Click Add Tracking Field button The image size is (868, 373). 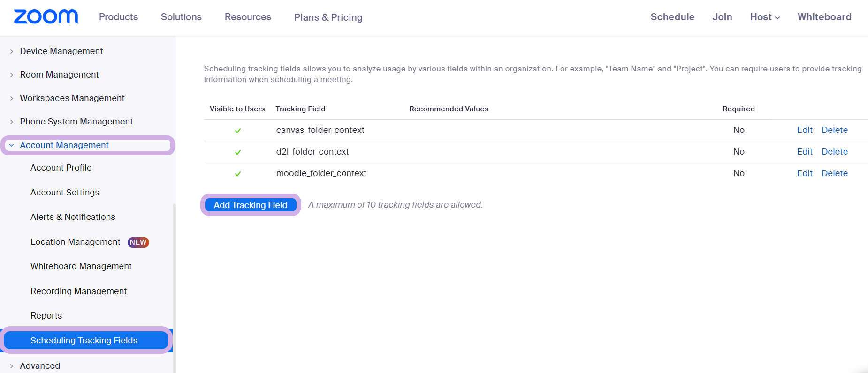coord(251,205)
